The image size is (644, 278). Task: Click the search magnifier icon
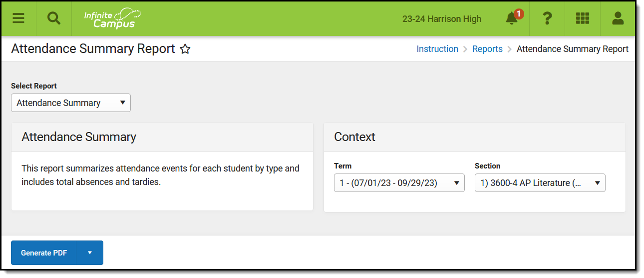[53, 18]
